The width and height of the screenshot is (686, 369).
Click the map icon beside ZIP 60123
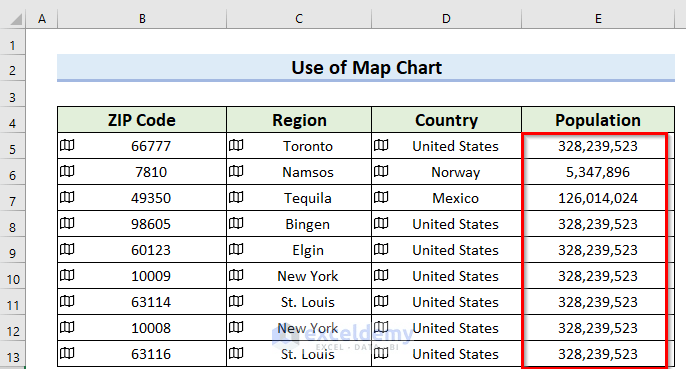coord(67,249)
